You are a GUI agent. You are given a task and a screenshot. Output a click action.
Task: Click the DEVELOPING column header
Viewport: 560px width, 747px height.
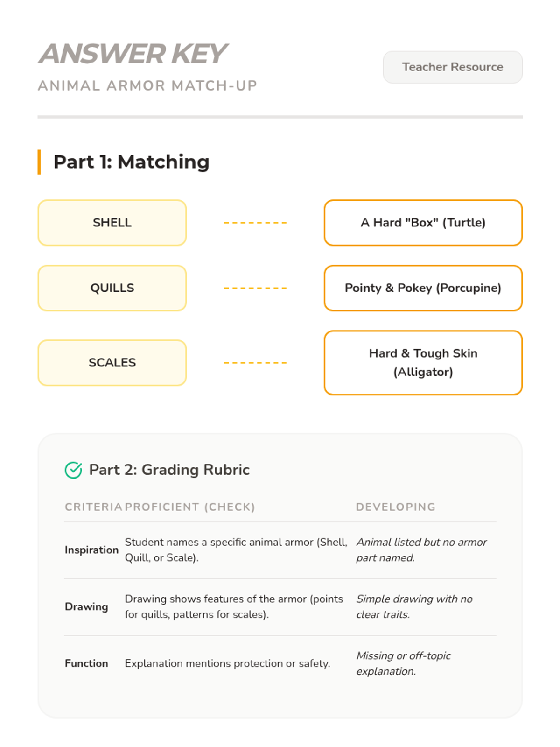tap(396, 507)
